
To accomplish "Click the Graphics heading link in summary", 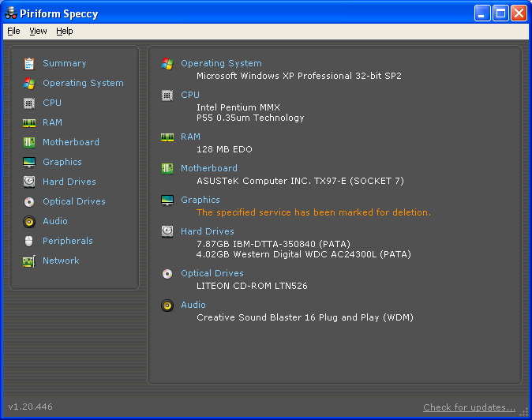I will [x=200, y=200].
